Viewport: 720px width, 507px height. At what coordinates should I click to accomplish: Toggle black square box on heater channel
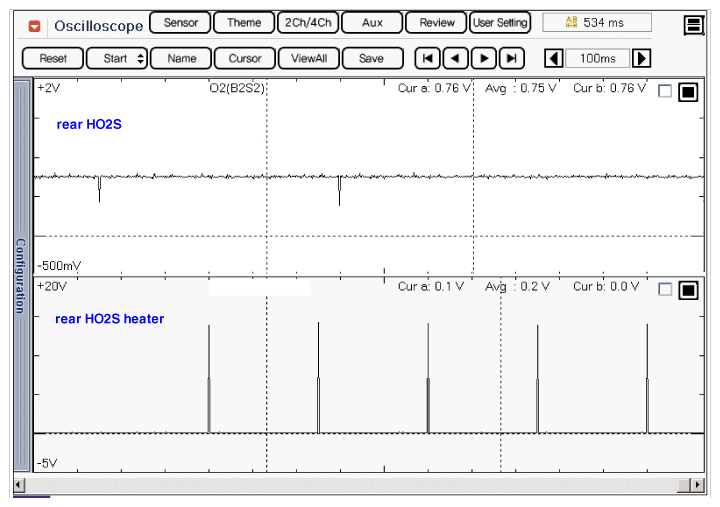tap(688, 290)
